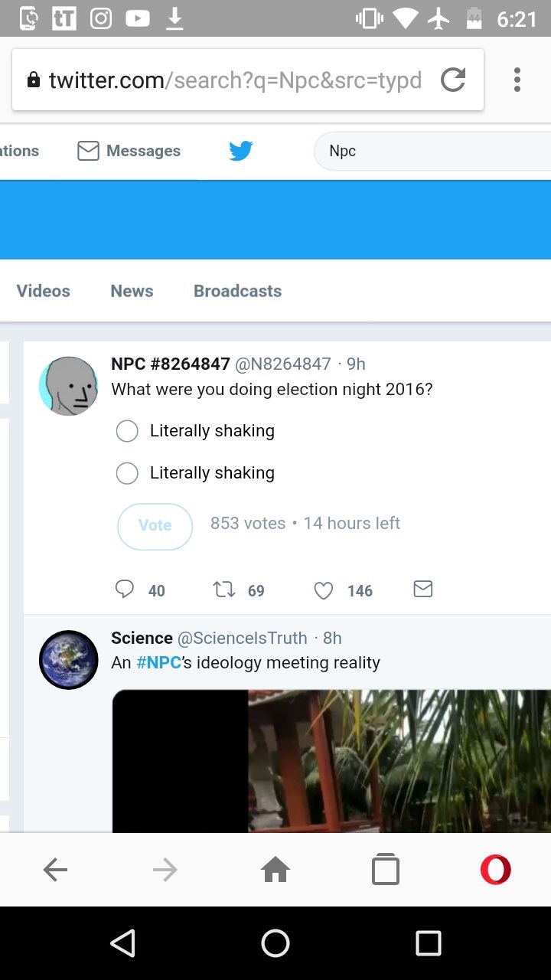This screenshot has height=980, width=551.
Task: Click the Twitter bird logo
Action: 240,151
